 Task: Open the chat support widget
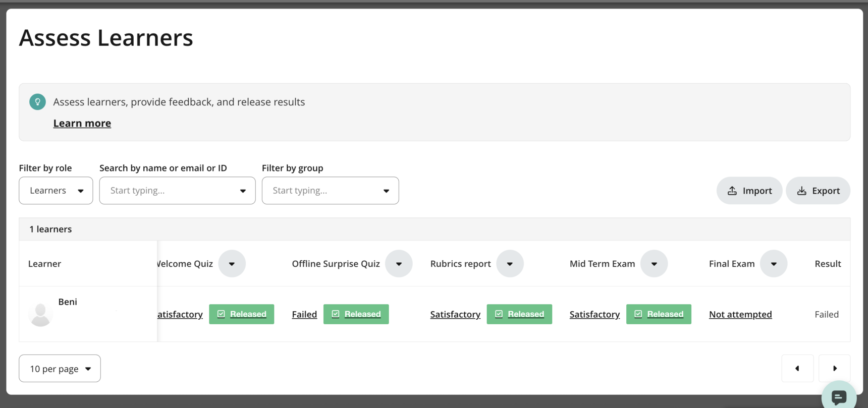pyautogui.click(x=838, y=397)
